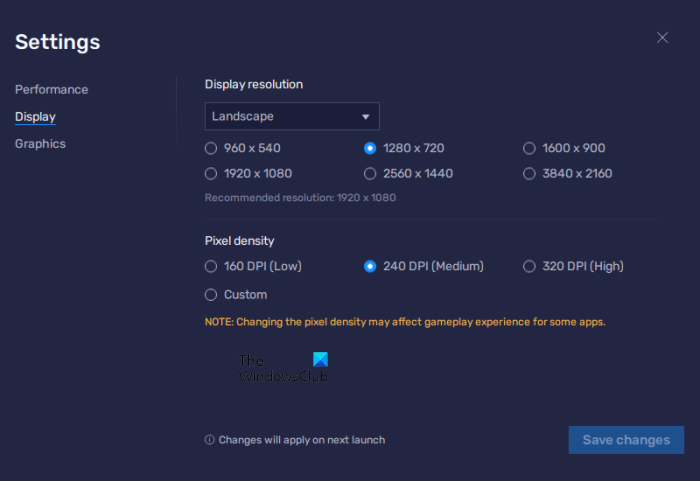The image size is (700, 481).
Task: Set pixel density to 160 DPI (Low)
Action: tap(211, 266)
